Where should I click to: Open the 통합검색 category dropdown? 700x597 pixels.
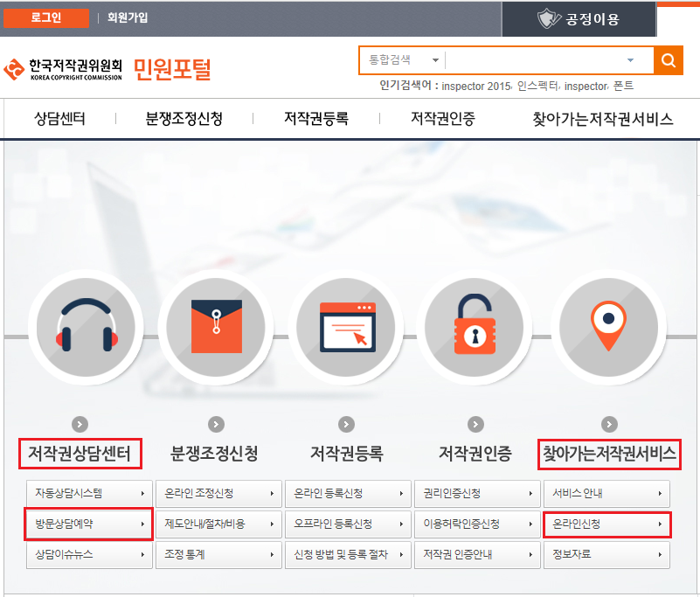(403, 60)
